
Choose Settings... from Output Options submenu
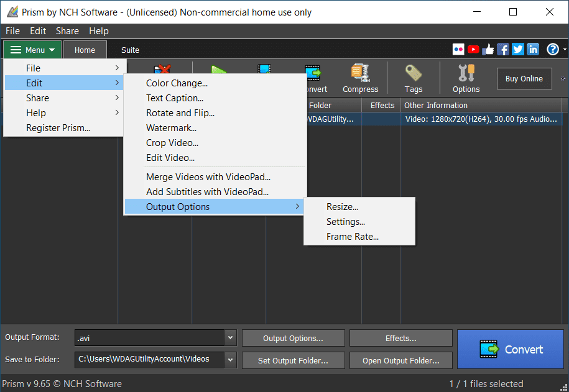coord(359,222)
